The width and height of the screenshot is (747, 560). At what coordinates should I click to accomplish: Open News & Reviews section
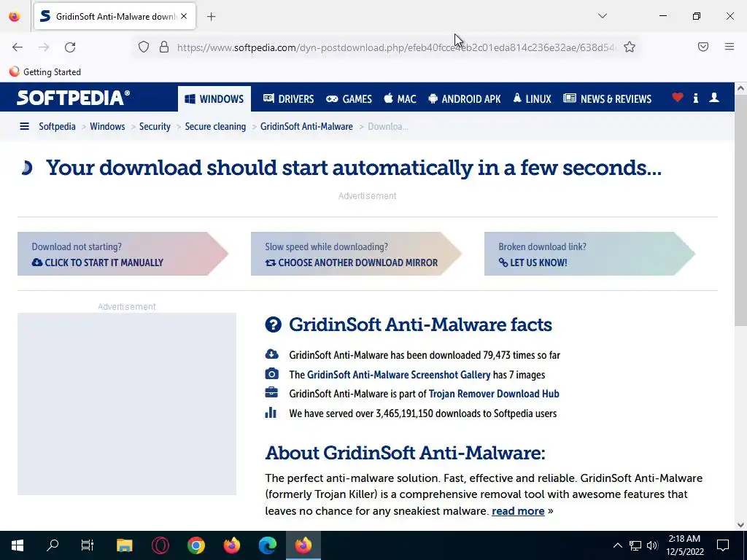click(x=608, y=99)
